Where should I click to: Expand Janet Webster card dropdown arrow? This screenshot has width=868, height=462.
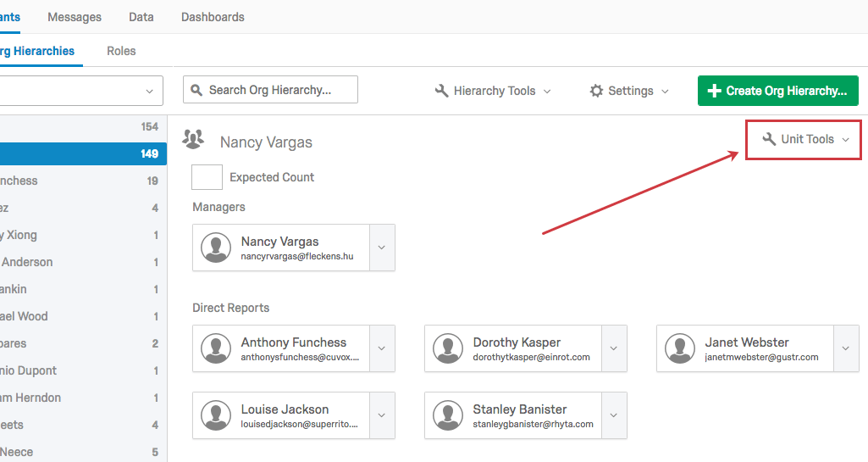(x=846, y=348)
